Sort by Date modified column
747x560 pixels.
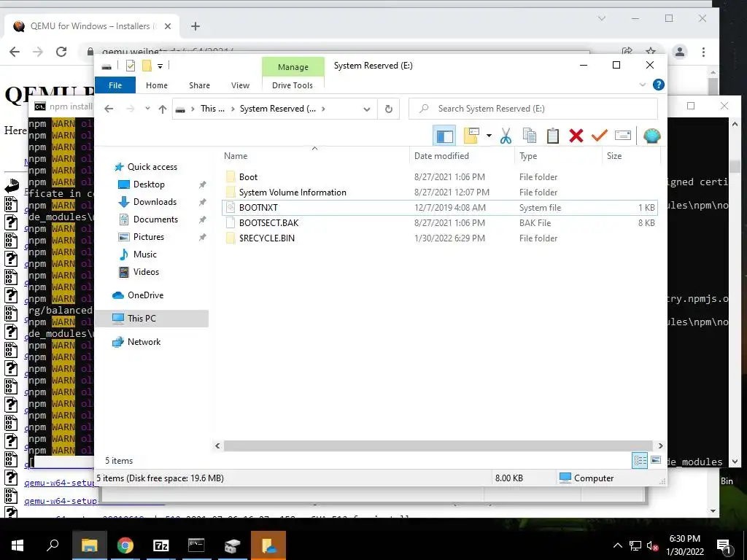click(462, 156)
